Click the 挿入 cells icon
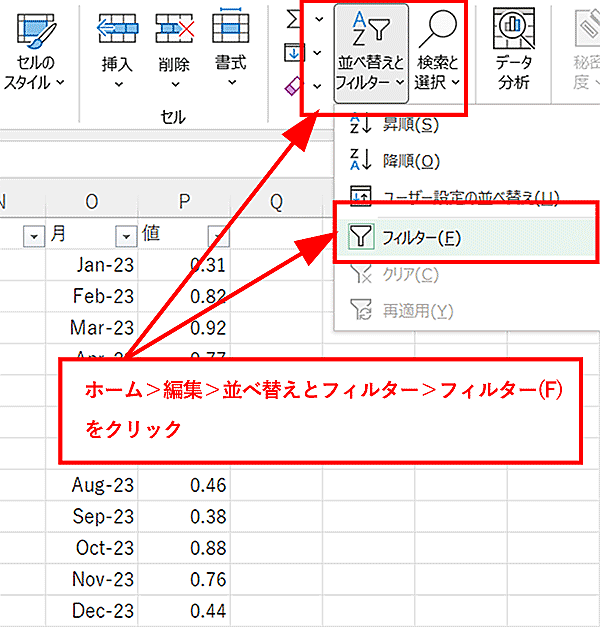The width and height of the screenshot is (600, 627). 118,30
